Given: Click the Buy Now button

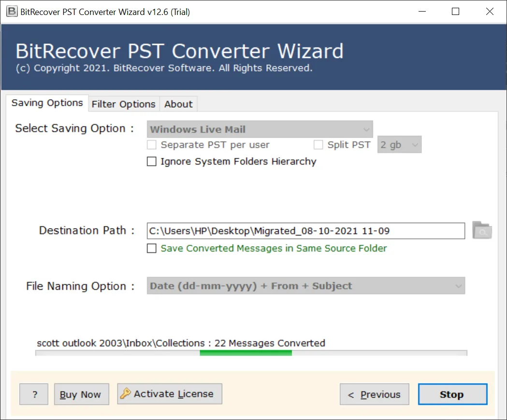Looking at the screenshot, I should click(82, 394).
